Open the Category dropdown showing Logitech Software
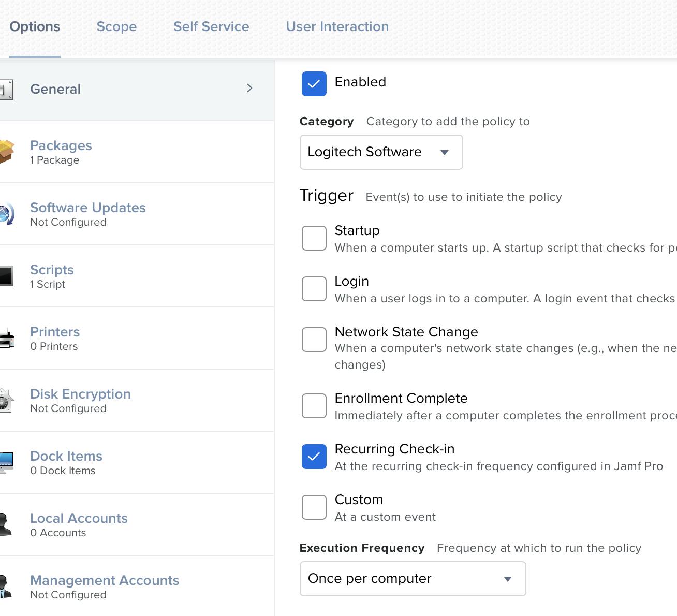 click(381, 152)
